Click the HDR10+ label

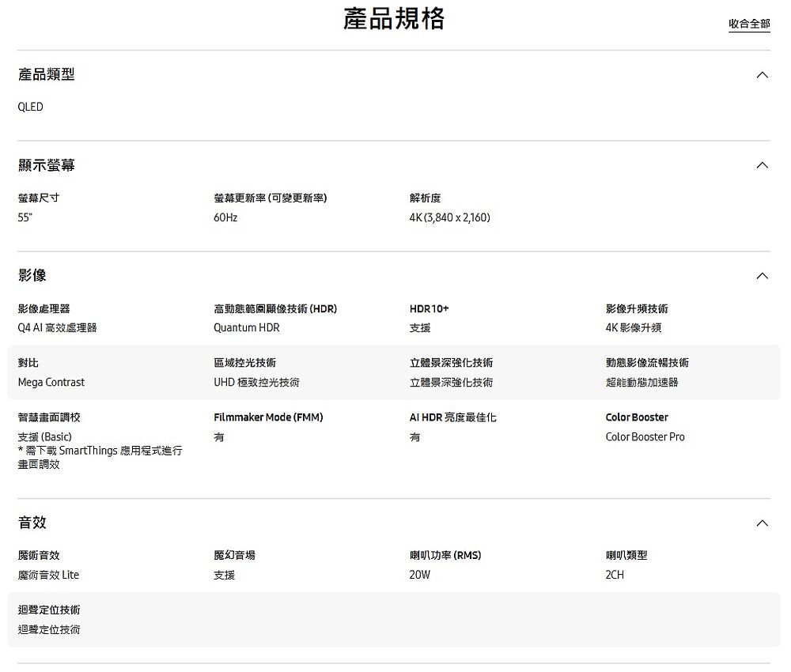[430, 308]
